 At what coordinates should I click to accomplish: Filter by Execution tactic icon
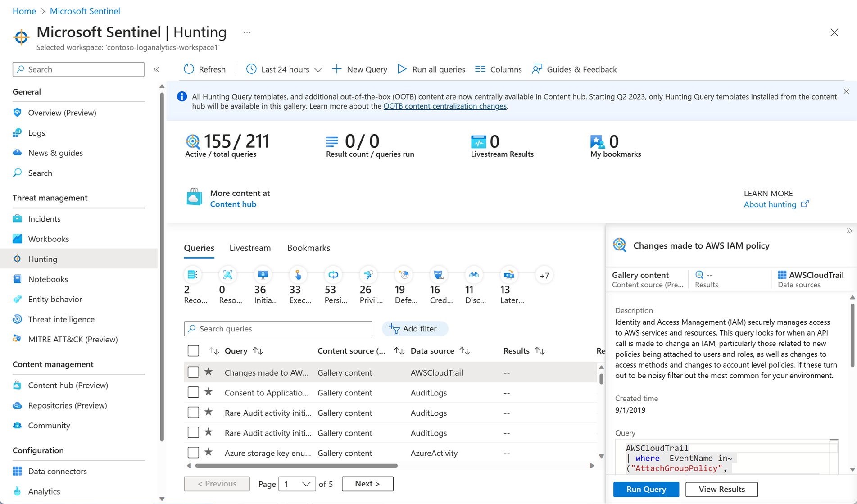coord(298,275)
